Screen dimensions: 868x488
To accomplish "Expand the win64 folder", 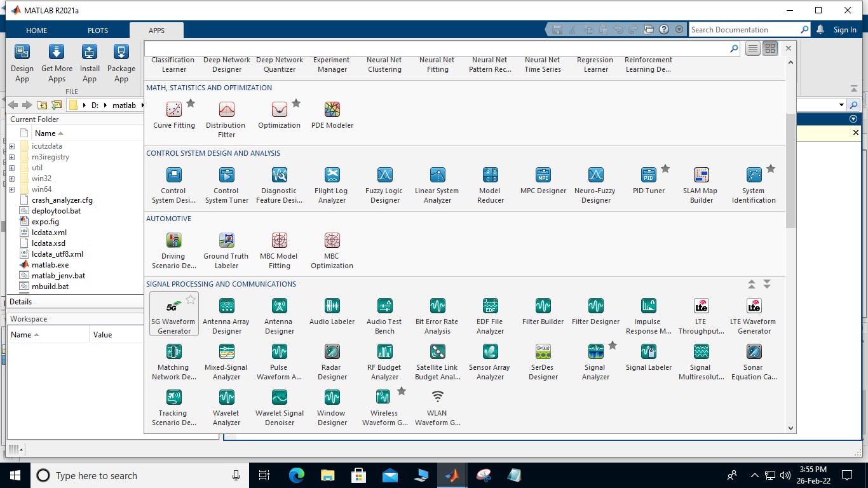I will pyautogui.click(x=11, y=189).
